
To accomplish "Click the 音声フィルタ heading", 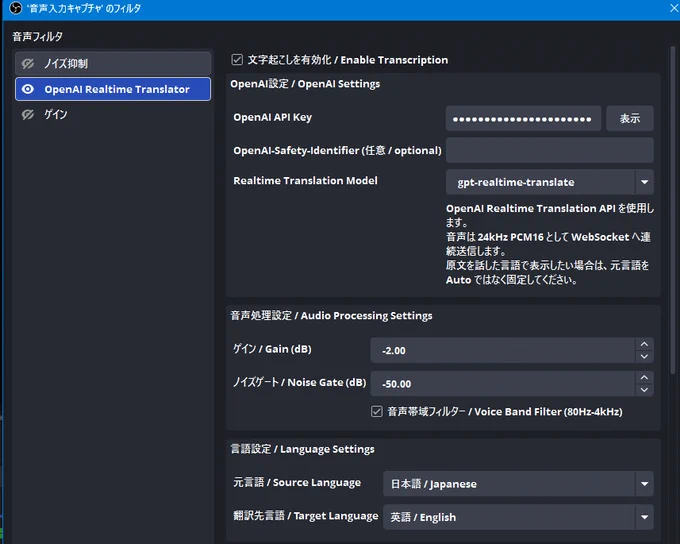I will (37, 36).
